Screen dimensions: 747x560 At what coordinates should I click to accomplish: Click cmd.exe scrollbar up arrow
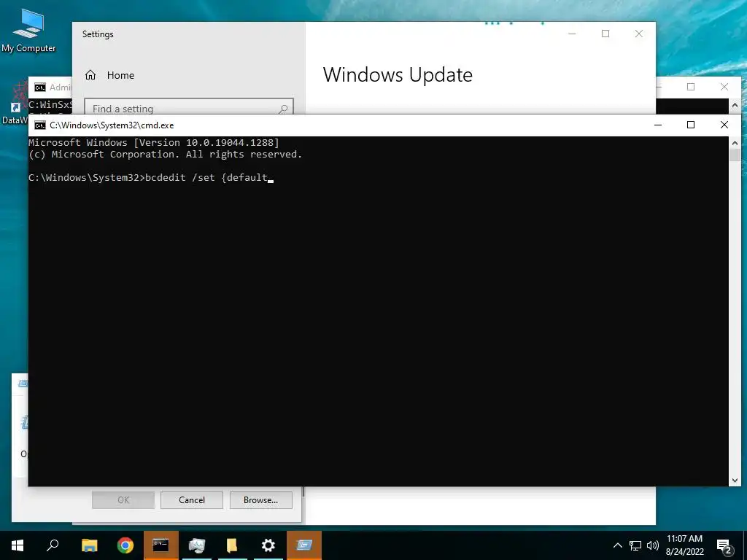(735, 143)
